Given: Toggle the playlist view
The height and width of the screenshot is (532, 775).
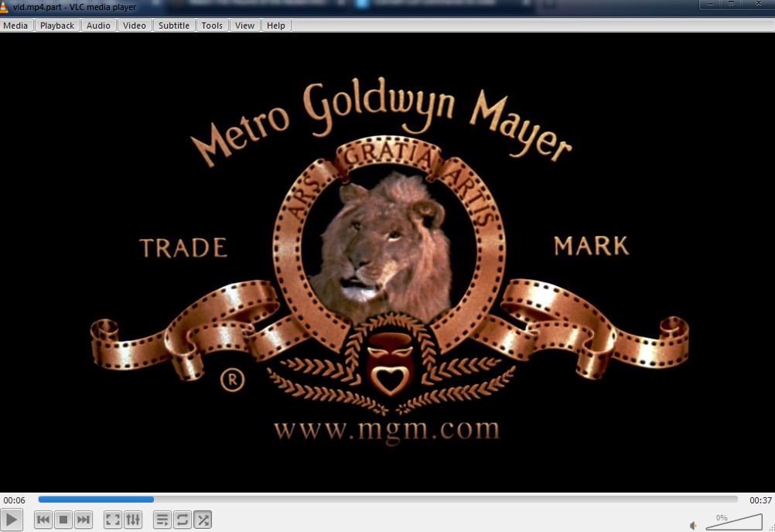Looking at the screenshot, I should [162, 520].
